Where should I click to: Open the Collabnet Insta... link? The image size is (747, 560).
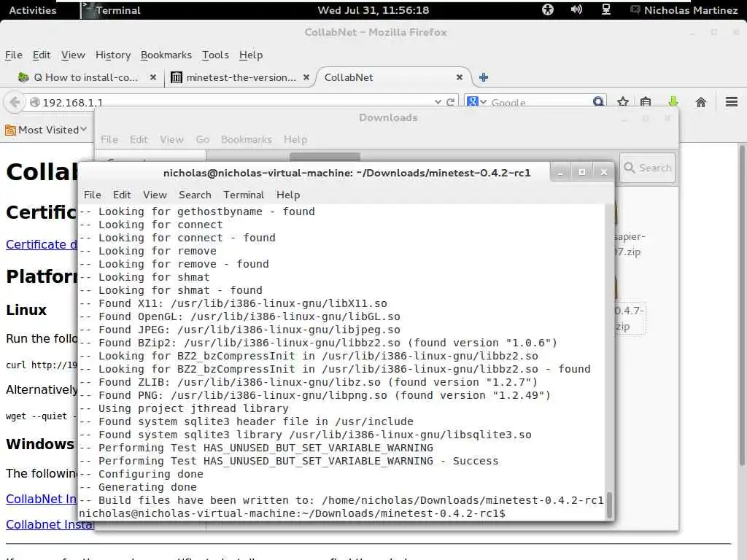click(x=50, y=524)
